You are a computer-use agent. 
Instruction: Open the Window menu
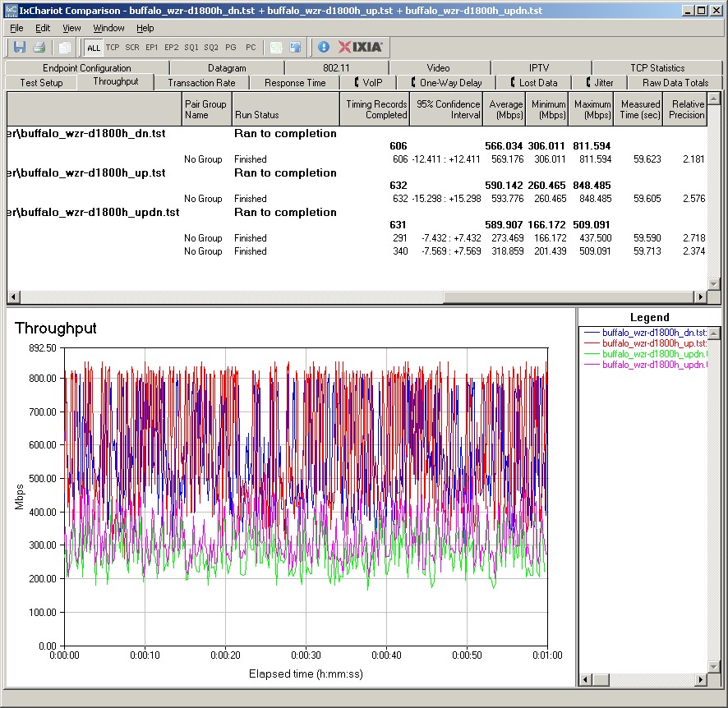108,28
